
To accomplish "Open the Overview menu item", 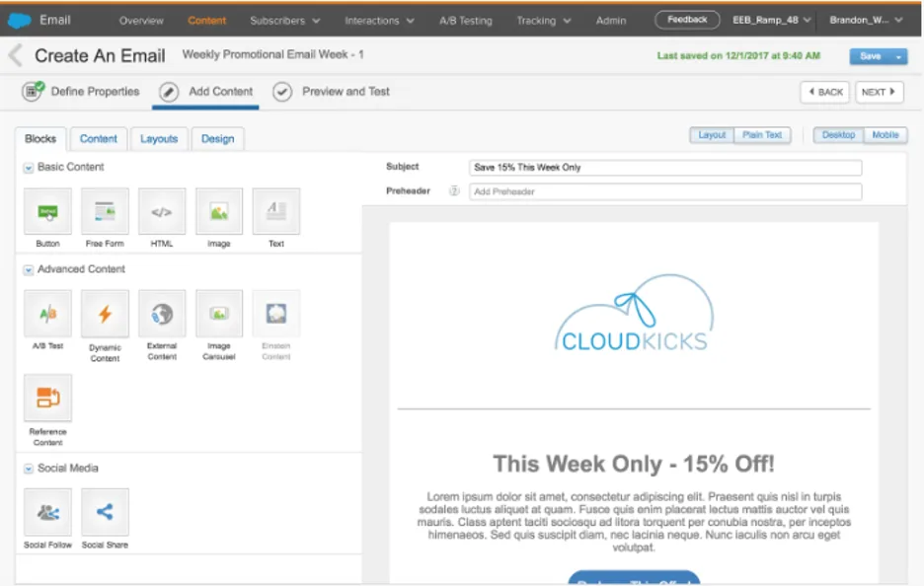I will pyautogui.click(x=141, y=21).
